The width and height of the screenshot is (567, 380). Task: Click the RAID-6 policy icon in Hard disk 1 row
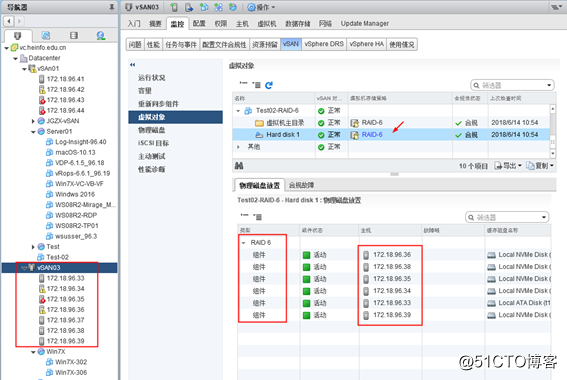tap(354, 135)
